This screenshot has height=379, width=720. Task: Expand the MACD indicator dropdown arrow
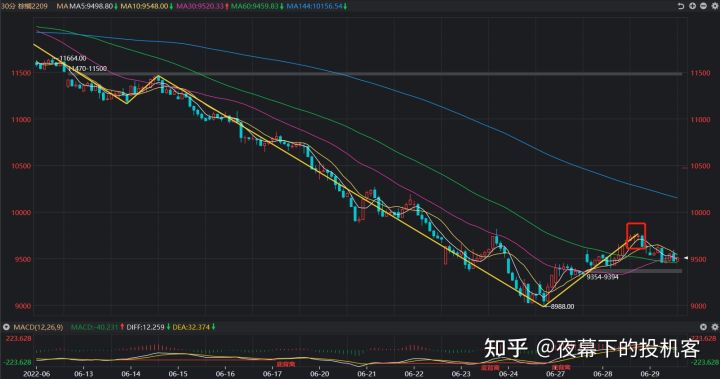click(x=6, y=327)
